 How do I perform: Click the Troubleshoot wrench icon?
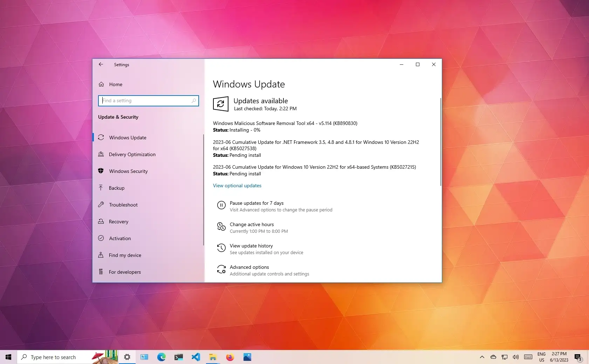[x=101, y=205]
